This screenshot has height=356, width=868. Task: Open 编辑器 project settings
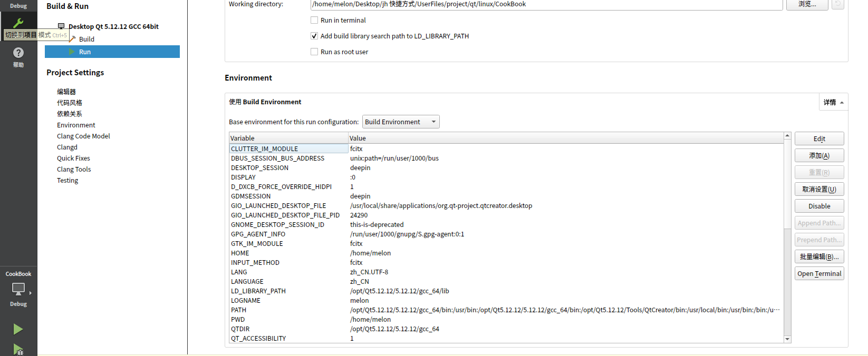66,92
